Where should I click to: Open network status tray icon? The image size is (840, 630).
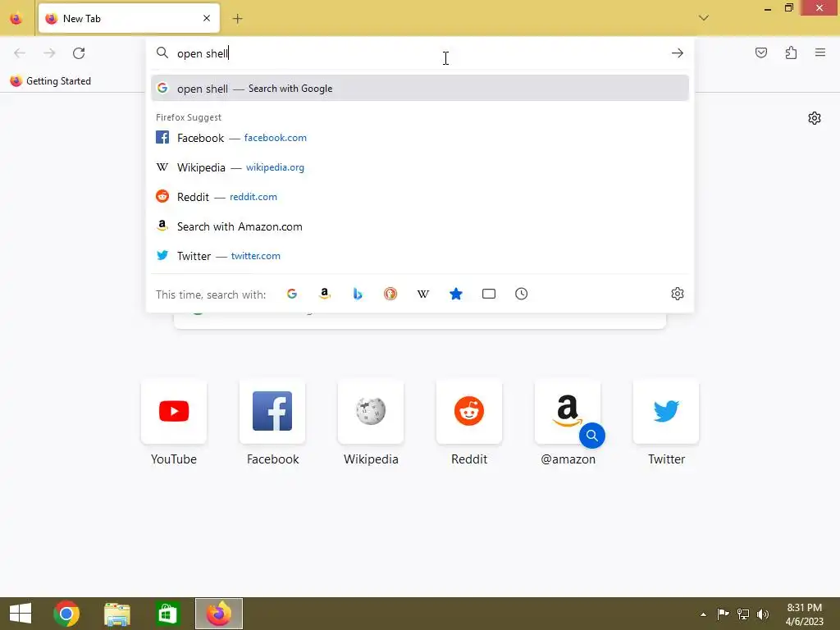coord(743,614)
